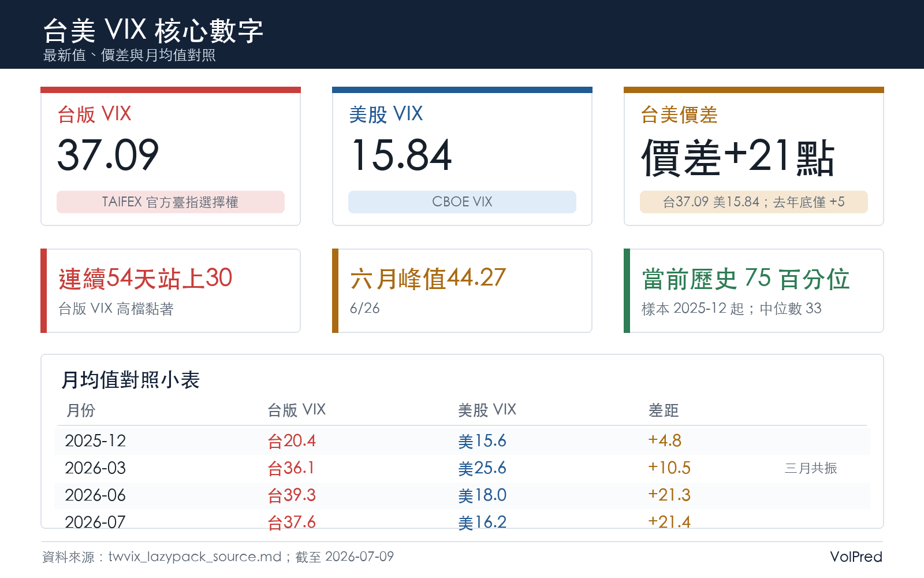Click the 資料來源 twvix_lazypack_source.md footer

pos(218,557)
